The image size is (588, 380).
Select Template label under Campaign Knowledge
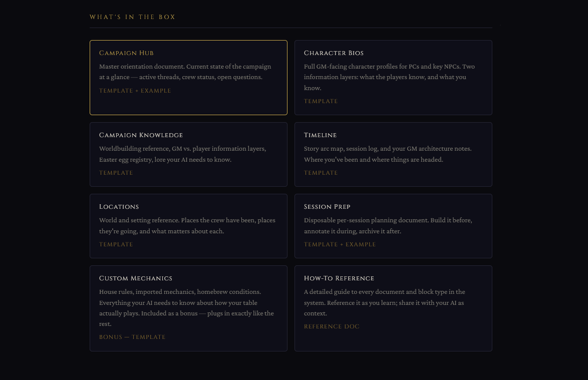click(116, 173)
